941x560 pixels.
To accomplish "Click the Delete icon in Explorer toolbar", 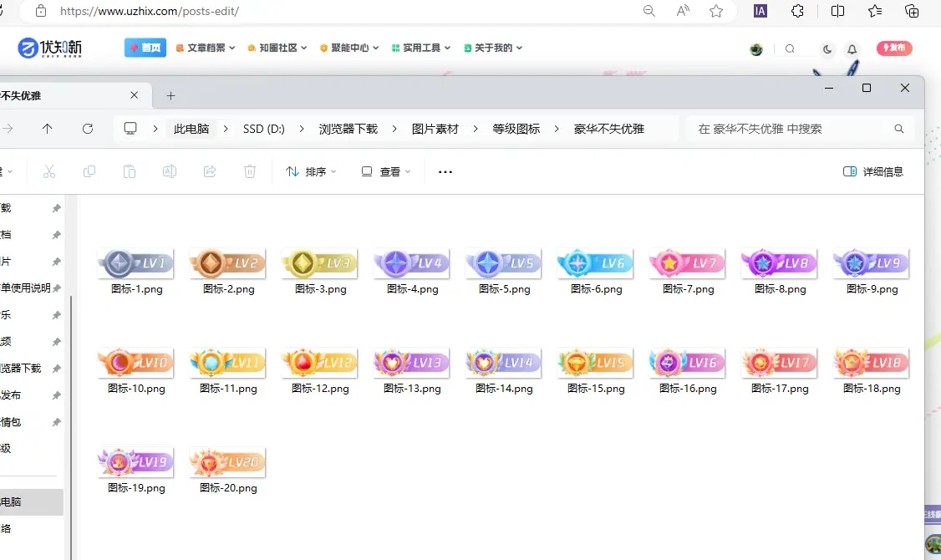I will pos(248,171).
